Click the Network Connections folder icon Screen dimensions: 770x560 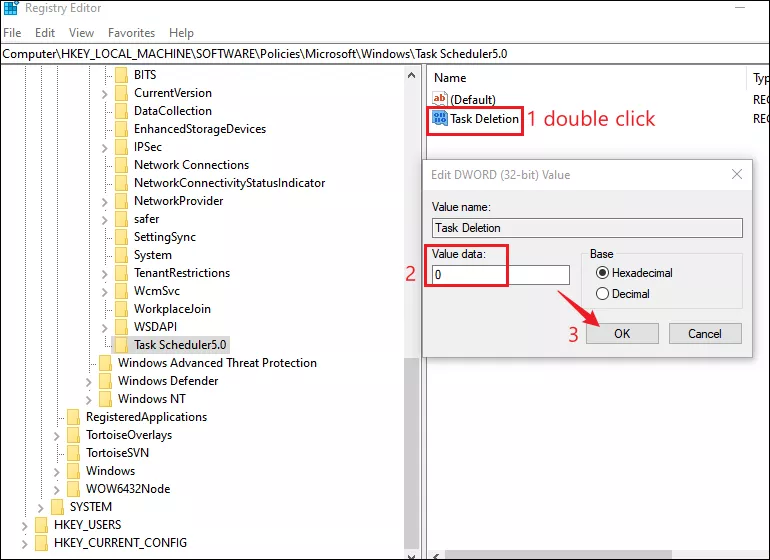[121, 165]
